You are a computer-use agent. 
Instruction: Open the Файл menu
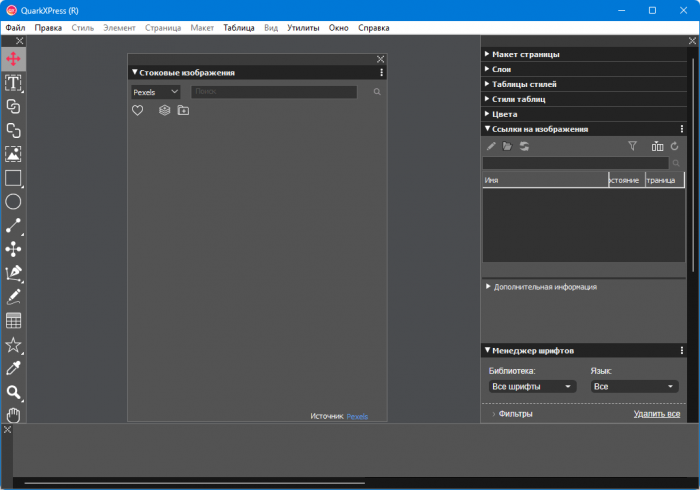(x=15, y=28)
